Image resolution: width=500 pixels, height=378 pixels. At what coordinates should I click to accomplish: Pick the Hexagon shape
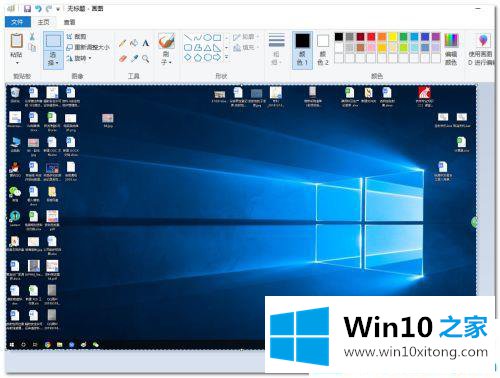[207, 57]
